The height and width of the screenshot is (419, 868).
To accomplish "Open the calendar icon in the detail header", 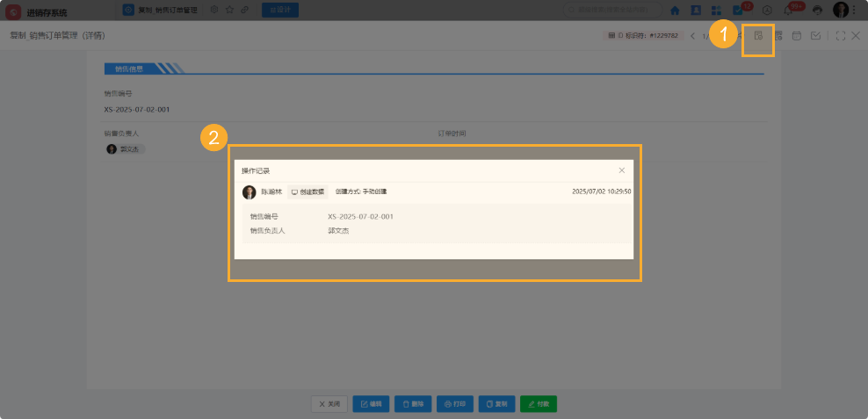I will click(797, 36).
